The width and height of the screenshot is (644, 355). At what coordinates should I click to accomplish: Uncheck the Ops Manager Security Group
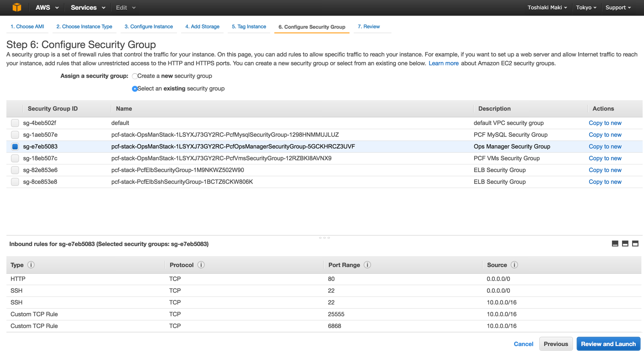(15, 147)
